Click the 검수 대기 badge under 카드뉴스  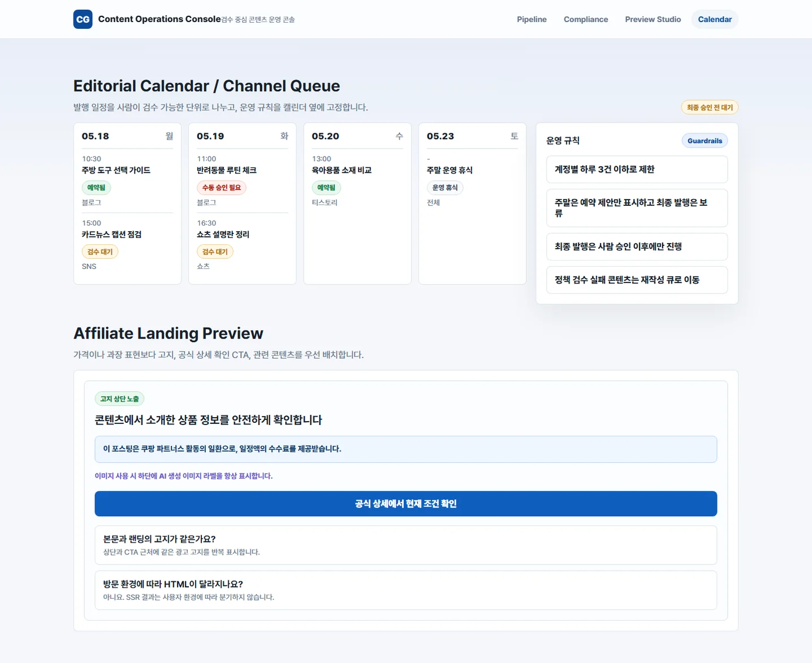[100, 252]
